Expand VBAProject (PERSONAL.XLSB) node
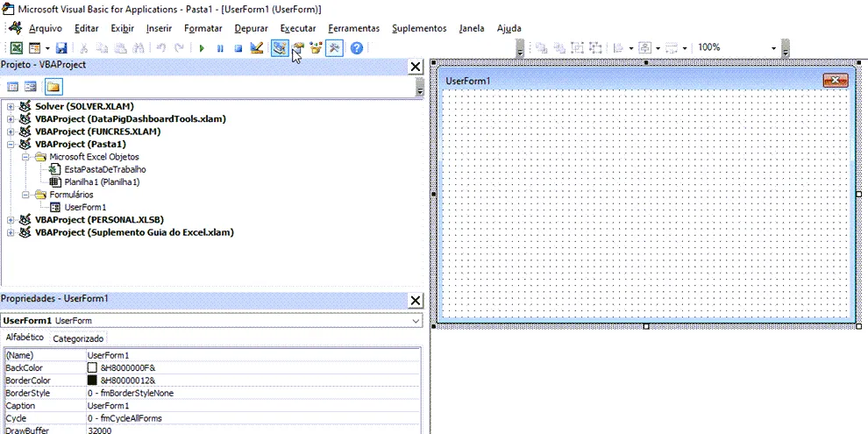868x434 pixels. coord(11,220)
